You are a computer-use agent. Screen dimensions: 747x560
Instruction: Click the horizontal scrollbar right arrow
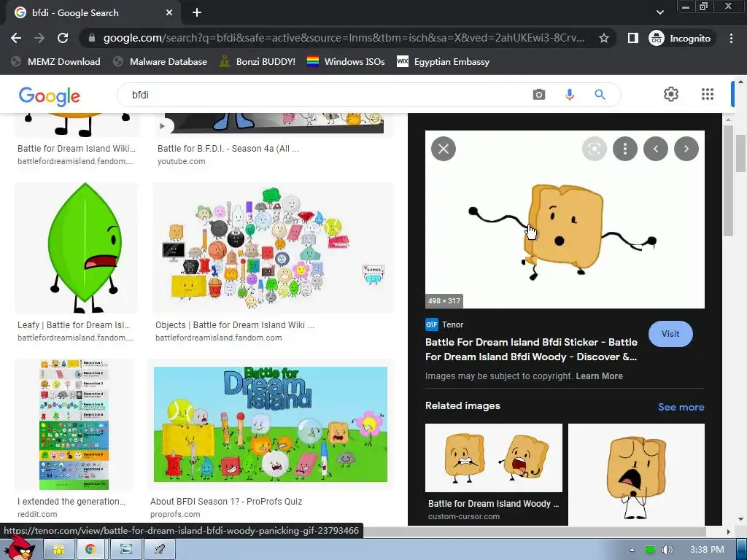pyautogui.click(x=729, y=532)
